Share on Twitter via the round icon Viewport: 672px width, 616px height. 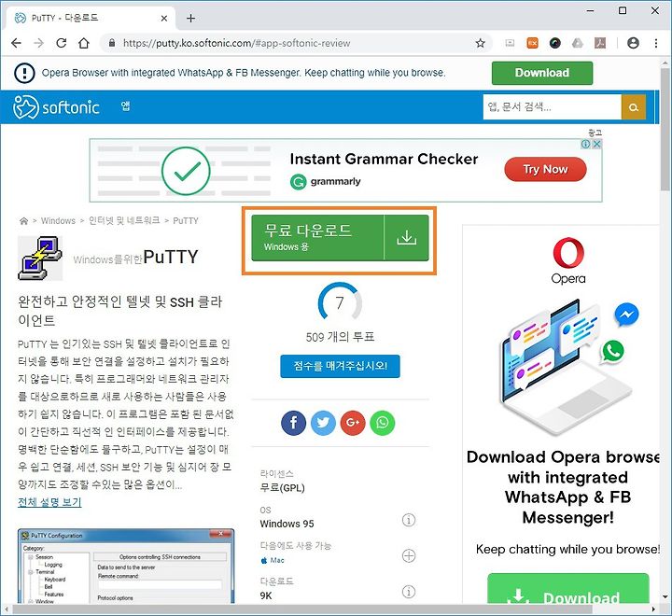(323, 423)
